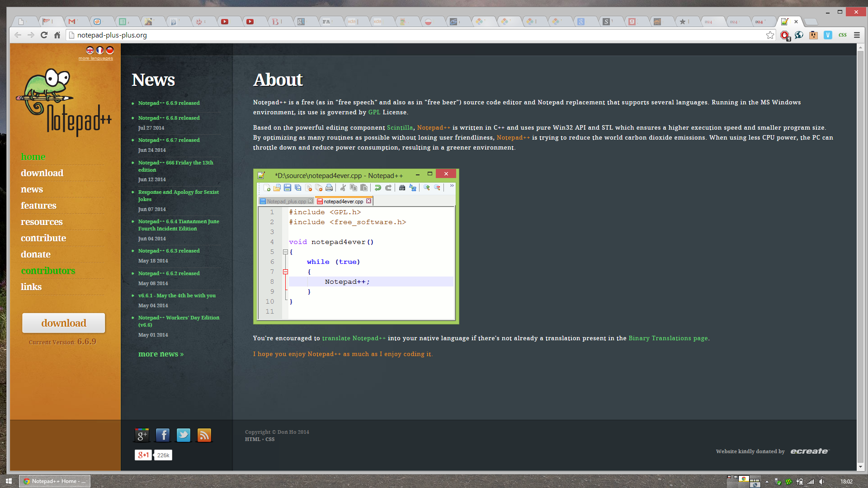Click the orange RSS feed icon
Image resolution: width=868 pixels, height=488 pixels.
204,435
